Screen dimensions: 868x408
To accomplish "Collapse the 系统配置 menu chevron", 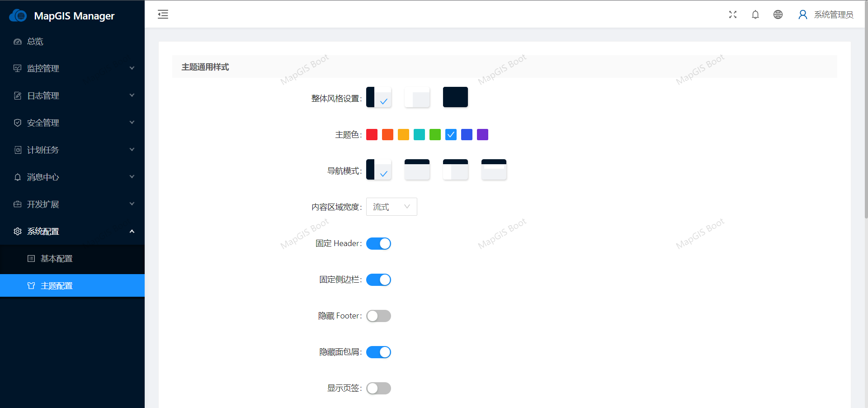I will pyautogui.click(x=132, y=231).
